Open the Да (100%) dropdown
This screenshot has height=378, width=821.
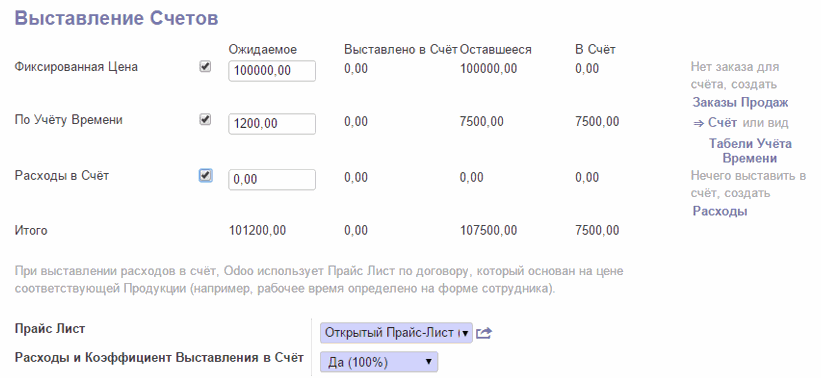[379, 362]
